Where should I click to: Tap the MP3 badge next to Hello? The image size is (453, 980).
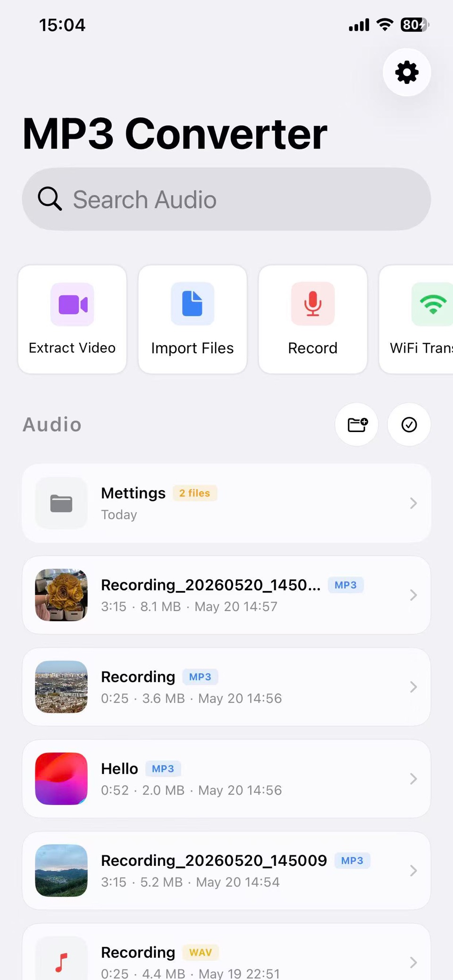pyautogui.click(x=163, y=769)
